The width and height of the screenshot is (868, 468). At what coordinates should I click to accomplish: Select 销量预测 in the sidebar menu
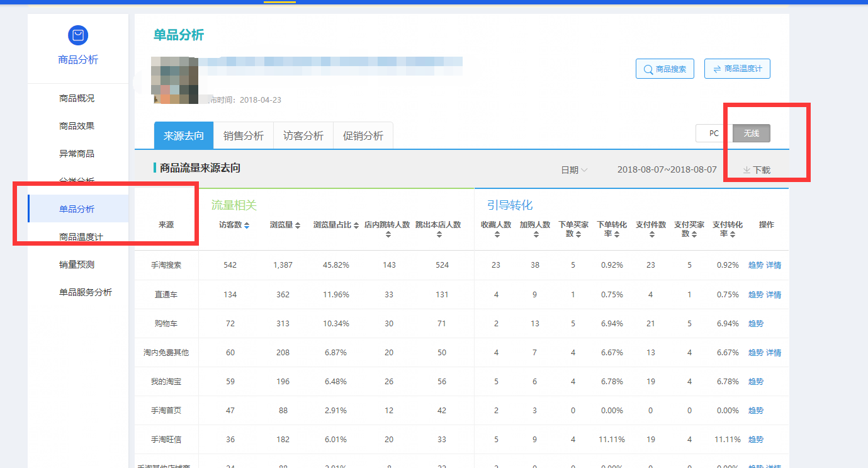[x=77, y=264]
